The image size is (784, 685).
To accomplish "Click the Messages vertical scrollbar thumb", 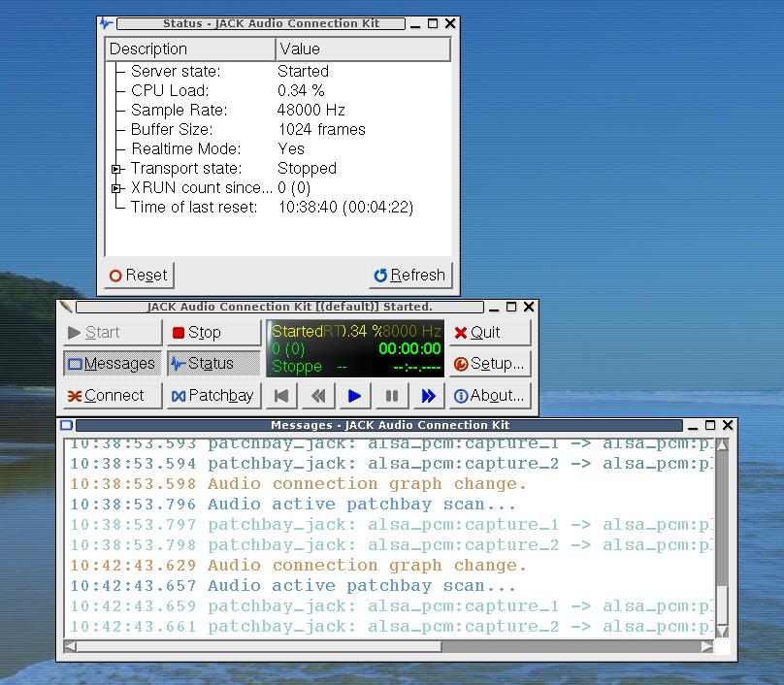I will [722, 604].
